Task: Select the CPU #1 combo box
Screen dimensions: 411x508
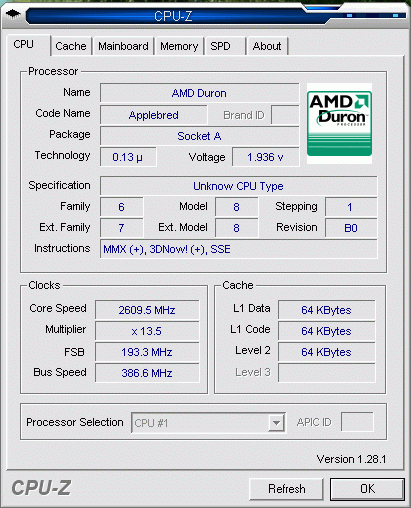Action: click(208, 423)
